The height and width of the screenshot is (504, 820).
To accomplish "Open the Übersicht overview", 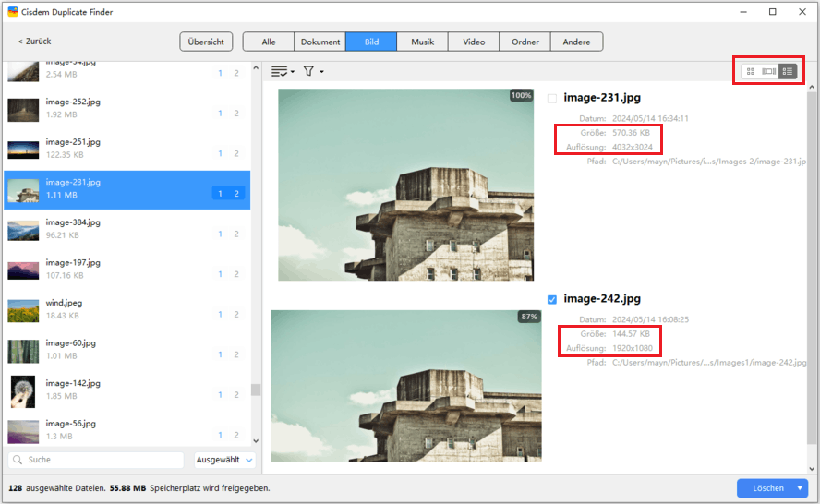I will (206, 42).
